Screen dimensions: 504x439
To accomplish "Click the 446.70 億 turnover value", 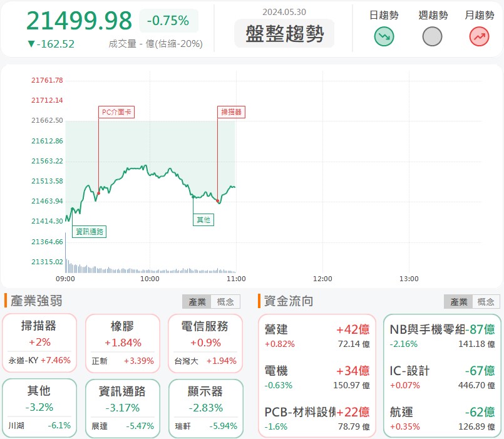I will [x=476, y=385].
